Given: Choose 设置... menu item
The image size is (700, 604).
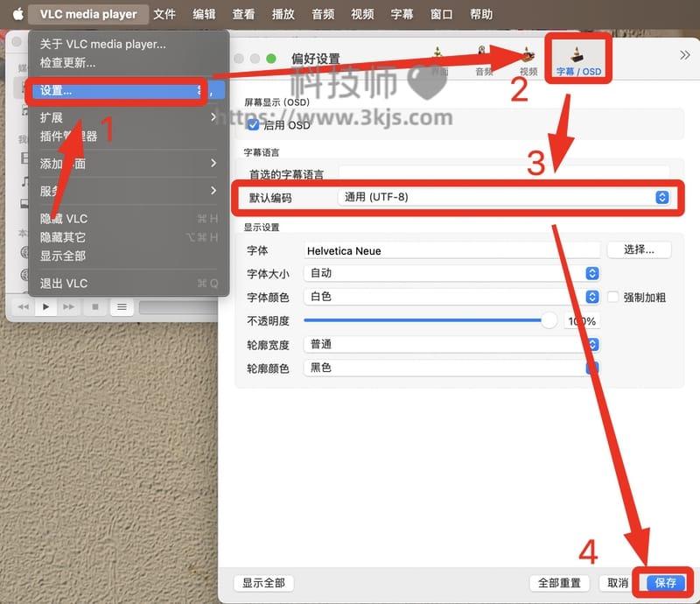Looking at the screenshot, I should (129, 91).
